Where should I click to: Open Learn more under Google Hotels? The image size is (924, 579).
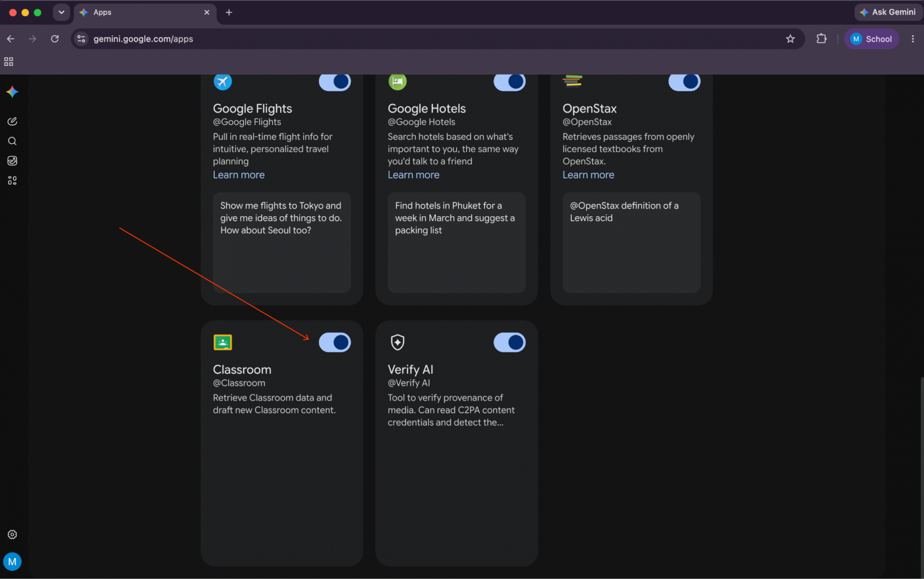413,175
